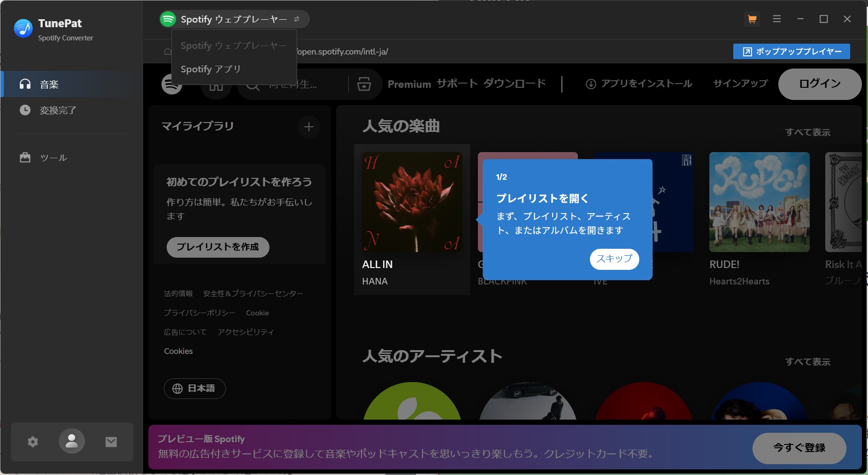Screen dimensions: 868x475
Task: Open the Spotify ウェブプレーヤー source switcher
Action: pyautogui.click(x=234, y=19)
